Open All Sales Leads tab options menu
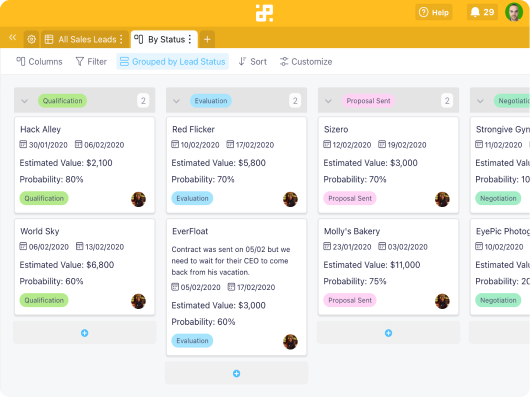Screen dimensions: 530x397 pos(121,39)
